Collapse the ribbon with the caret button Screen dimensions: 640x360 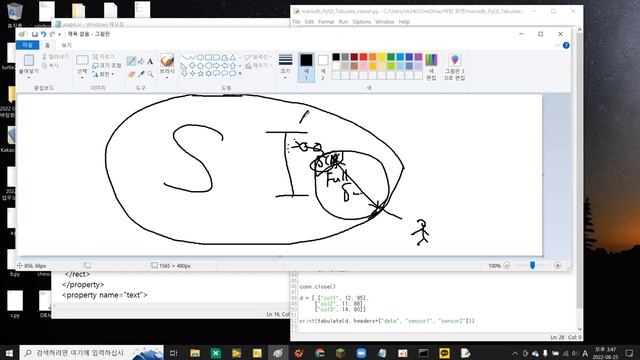[557, 45]
